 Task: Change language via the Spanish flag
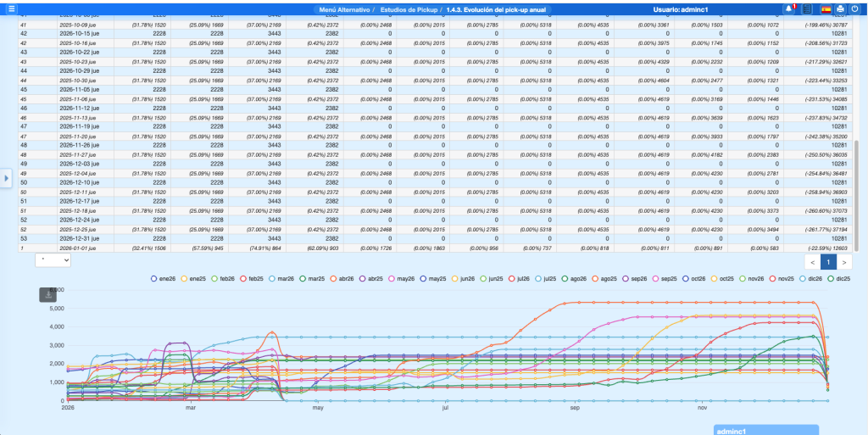825,9
